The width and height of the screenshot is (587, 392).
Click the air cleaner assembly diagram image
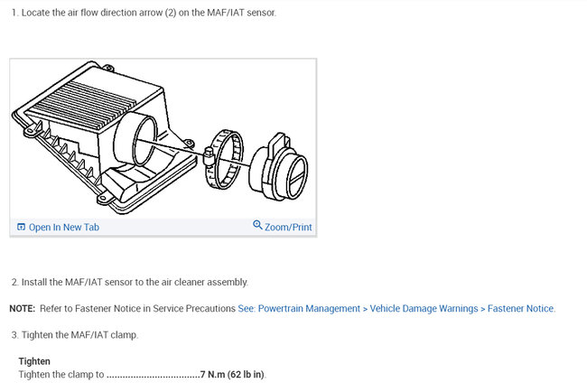tap(163, 138)
